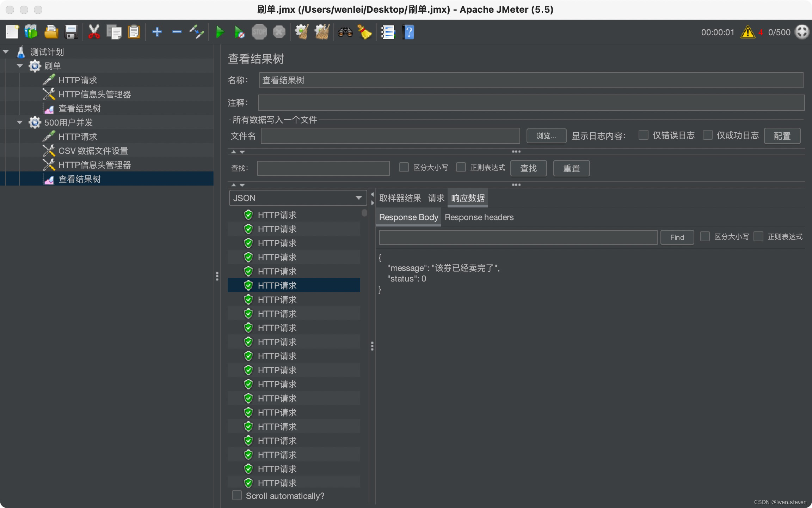Open the Response headers tab

(x=479, y=217)
